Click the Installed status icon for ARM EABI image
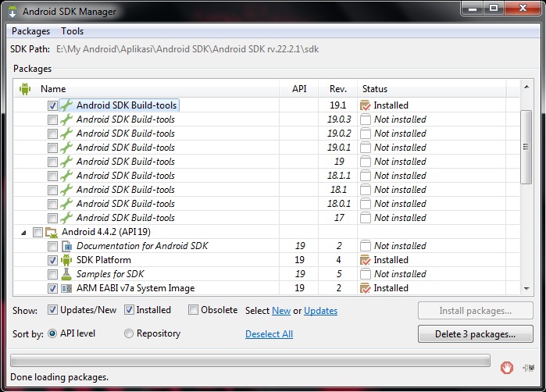Screen dimensions: 546x392 [x=366, y=288]
